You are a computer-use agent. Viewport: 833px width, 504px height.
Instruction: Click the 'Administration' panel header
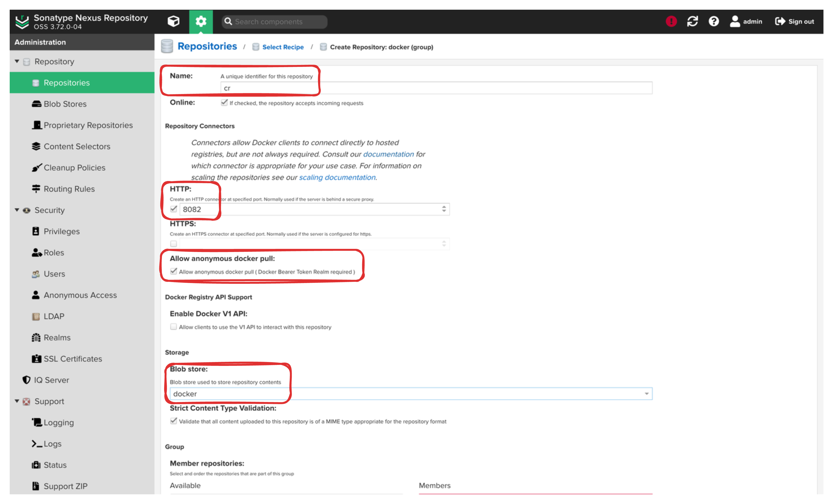[x=82, y=42]
